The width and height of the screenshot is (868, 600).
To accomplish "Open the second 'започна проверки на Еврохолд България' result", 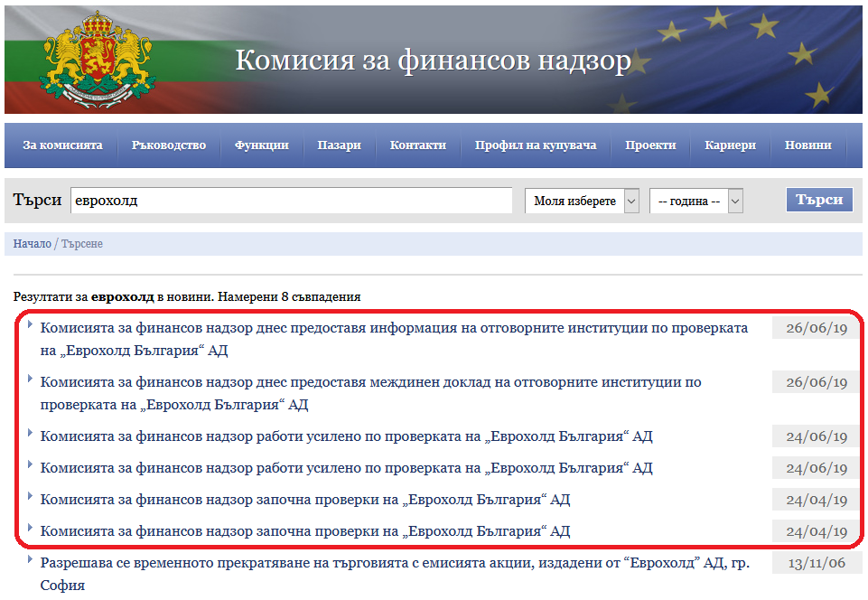I will pos(305,531).
